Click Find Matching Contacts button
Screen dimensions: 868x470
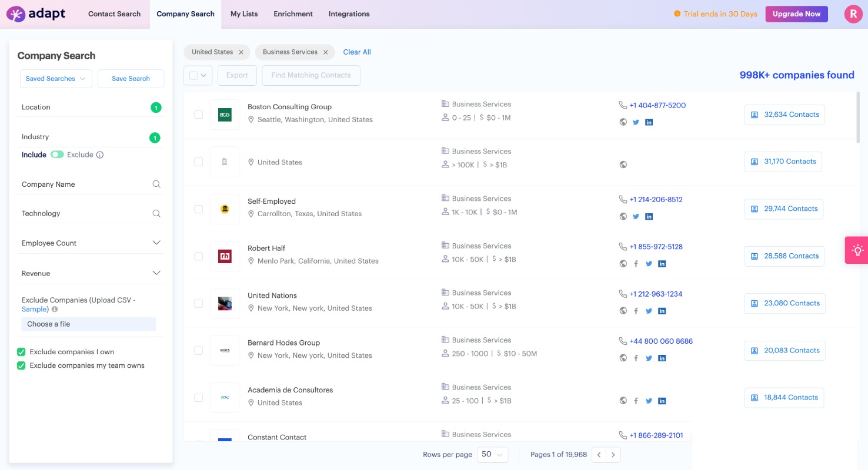pos(311,75)
